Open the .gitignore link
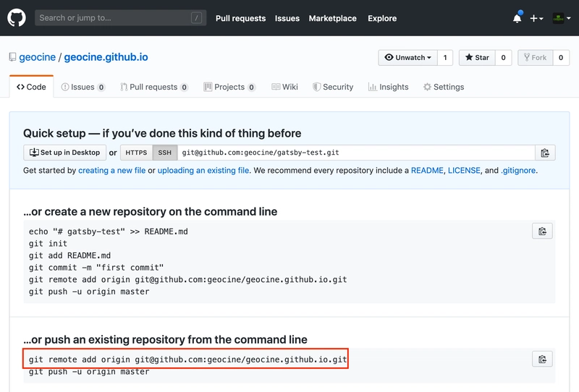The width and height of the screenshot is (579, 392). tap(518, 171)
